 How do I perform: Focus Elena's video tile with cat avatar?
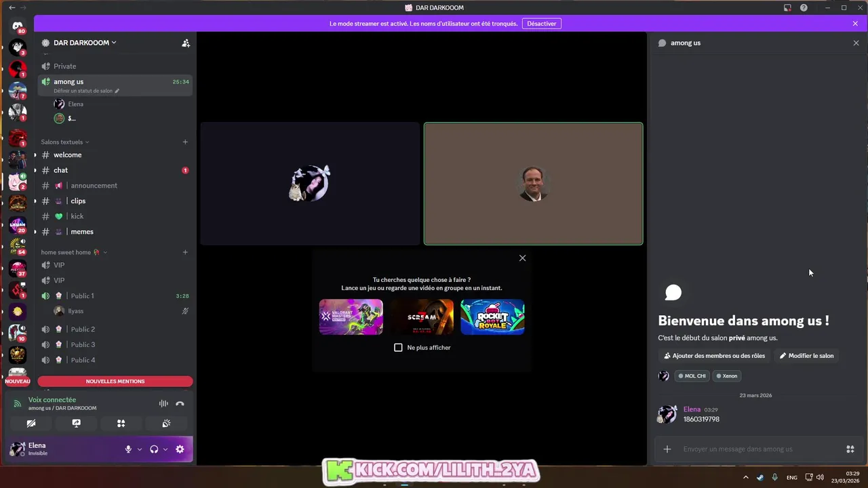click(310, 184)
